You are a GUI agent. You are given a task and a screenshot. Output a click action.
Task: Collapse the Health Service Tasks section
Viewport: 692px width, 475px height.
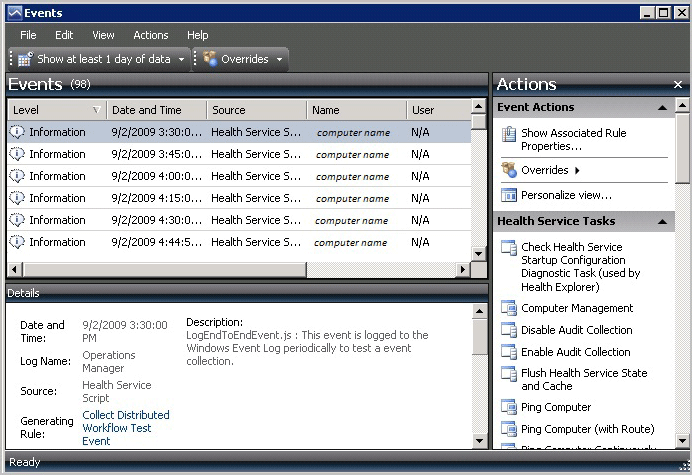click(x=662, y=222)
